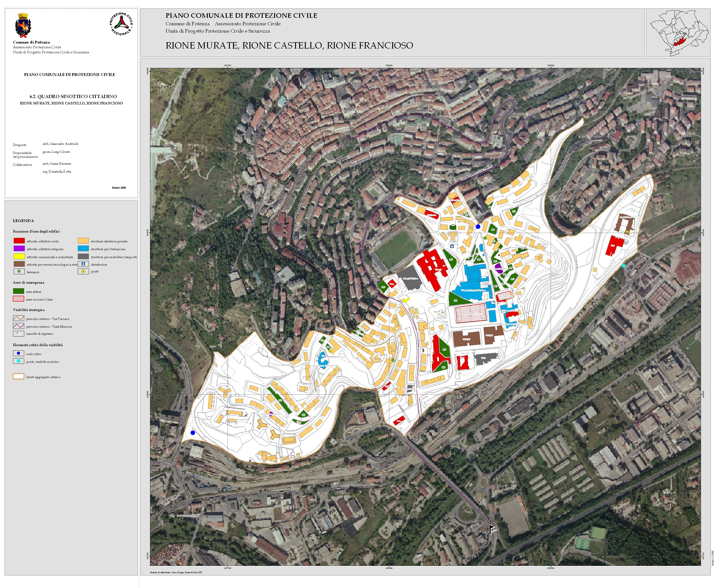Click the blue nodi critici dot in legend
The image size is (724, 588).
[18, 353]
